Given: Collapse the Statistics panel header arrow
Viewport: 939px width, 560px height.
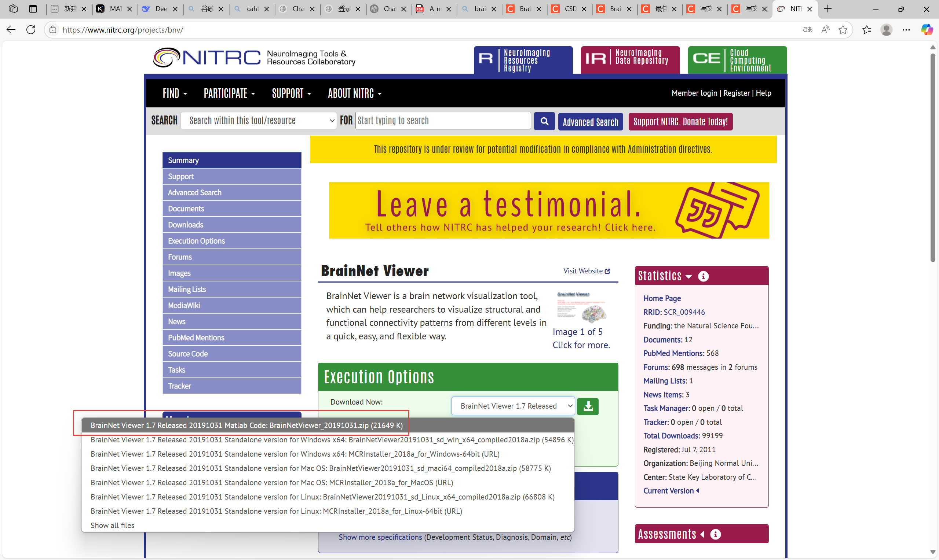Looking at the screenshot, I should coord(689,277).
